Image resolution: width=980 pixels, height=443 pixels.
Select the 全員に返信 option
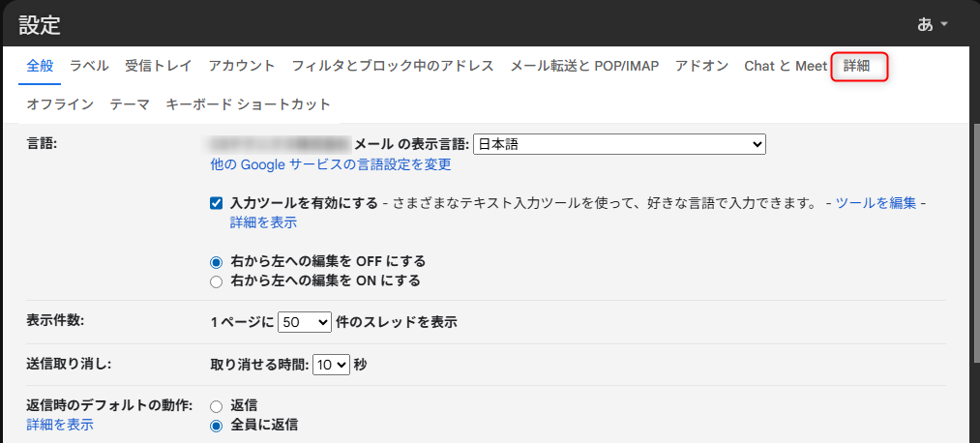coord(217,426)
